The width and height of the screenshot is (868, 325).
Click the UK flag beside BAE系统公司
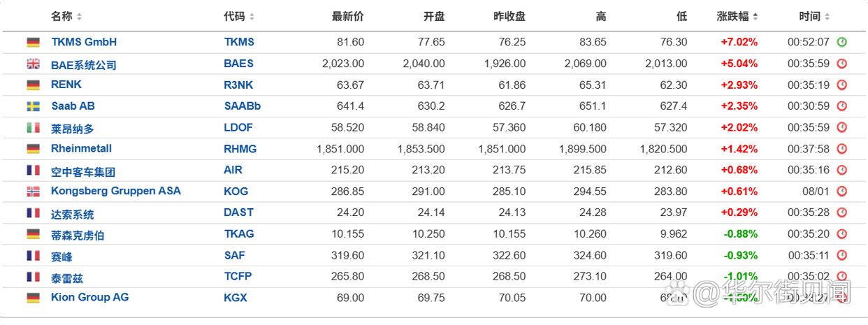[33, 64]
